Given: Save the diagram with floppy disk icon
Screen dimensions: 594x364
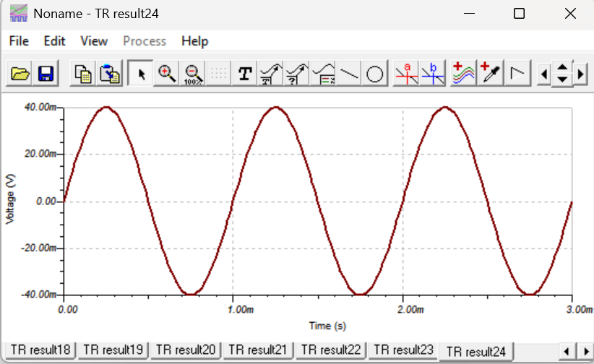Looking at the screenshot, I should tap(46, 73).
